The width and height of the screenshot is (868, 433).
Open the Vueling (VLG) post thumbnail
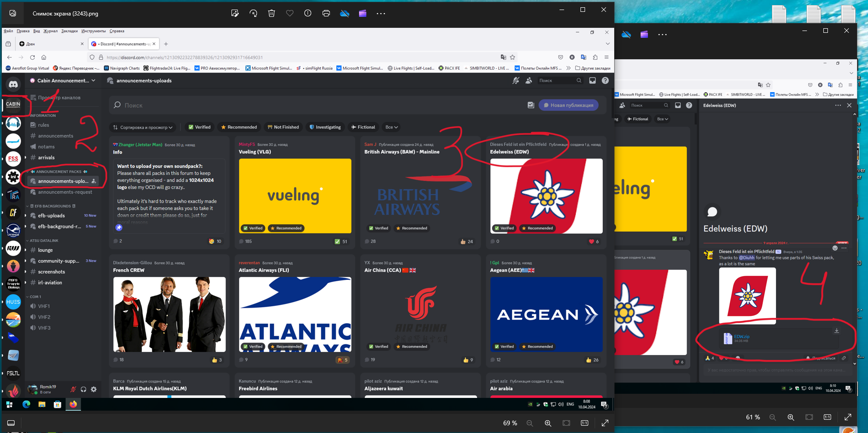(x=295, y=196)
